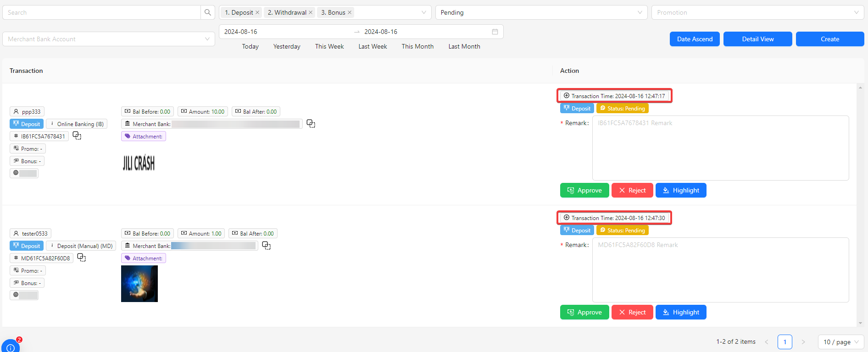Screen dimensions: 868x352
Task: Go to pagination page 1
Action: [785, 341]
